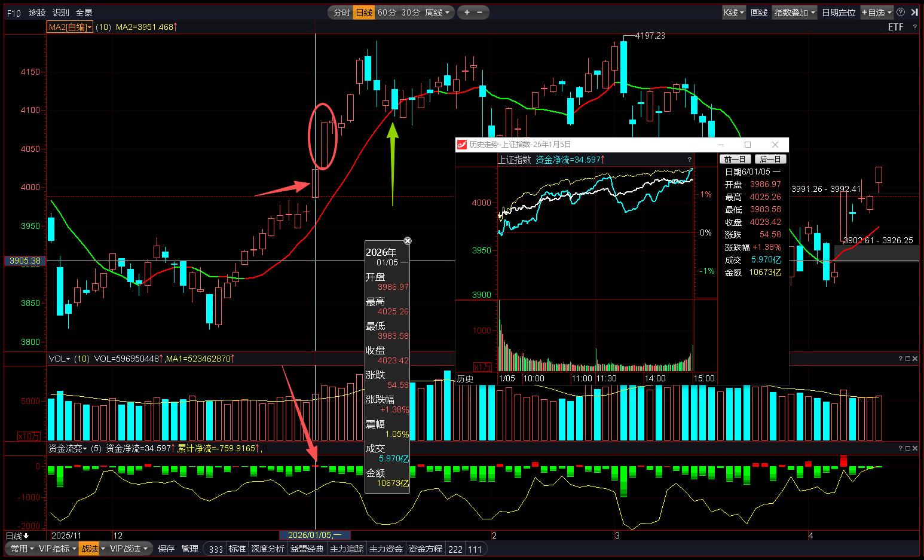Click the zoom-in plus icon in top toolbar
The image size is (924, 560).
coord(467,12)
